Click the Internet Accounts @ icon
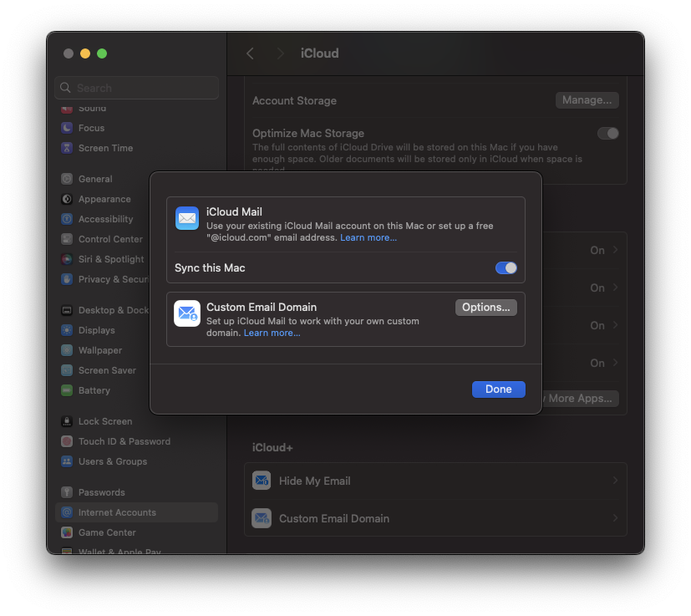The image size is (691, 616). coord(67,512)
